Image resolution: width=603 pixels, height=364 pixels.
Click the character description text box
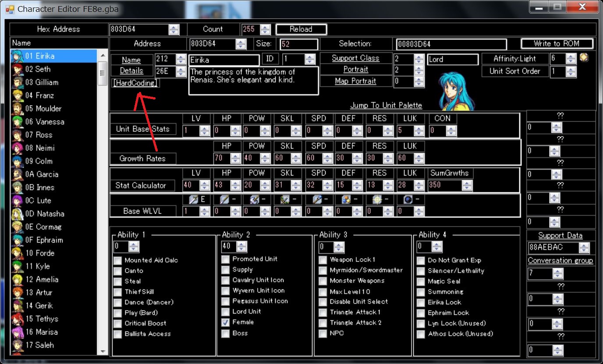pyautogui.click(x=253, y=81)
